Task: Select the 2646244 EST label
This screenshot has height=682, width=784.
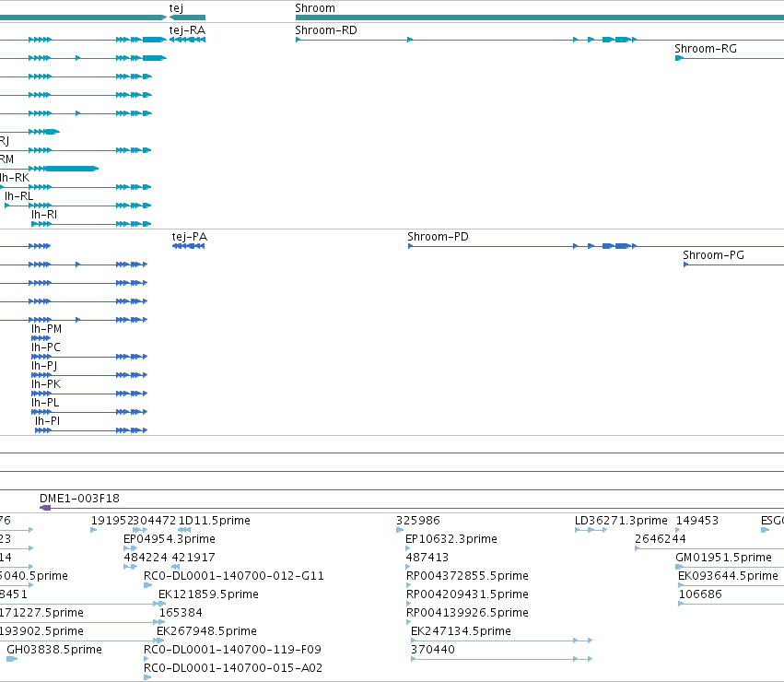Action: coord(661,539)
